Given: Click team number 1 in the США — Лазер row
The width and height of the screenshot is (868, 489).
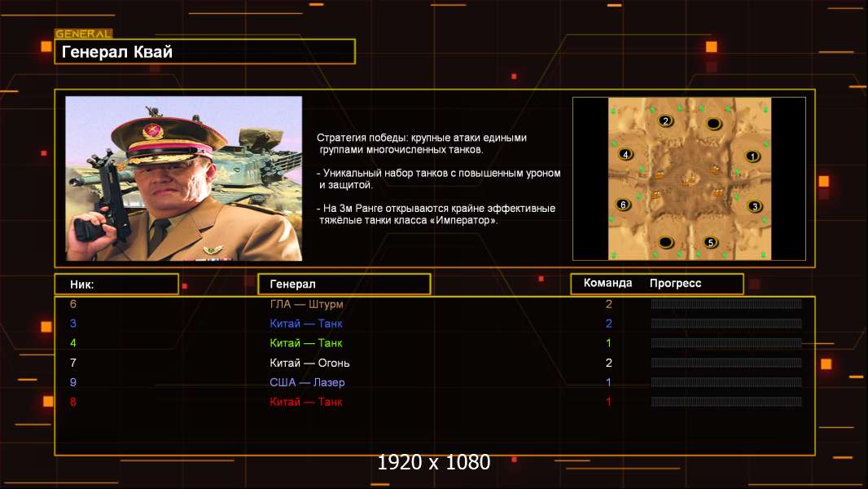Looking at the screenshot, I should [x=609, y=382].
